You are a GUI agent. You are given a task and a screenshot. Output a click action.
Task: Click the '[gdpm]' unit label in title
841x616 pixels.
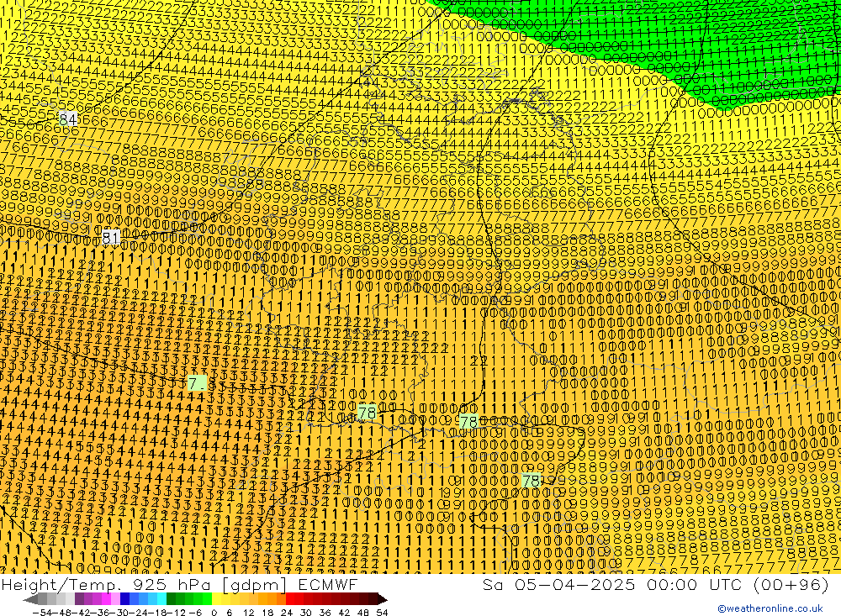click(x=255, y=584)
